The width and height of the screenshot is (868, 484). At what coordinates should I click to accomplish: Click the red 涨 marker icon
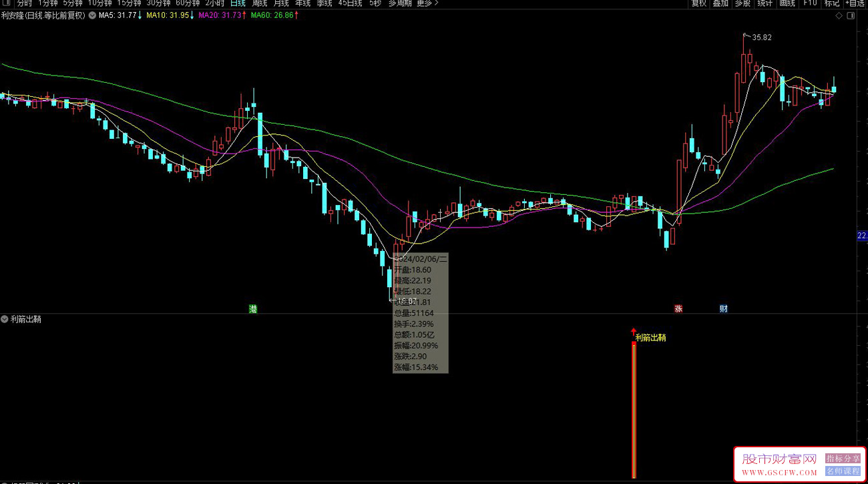click(678, 308)
